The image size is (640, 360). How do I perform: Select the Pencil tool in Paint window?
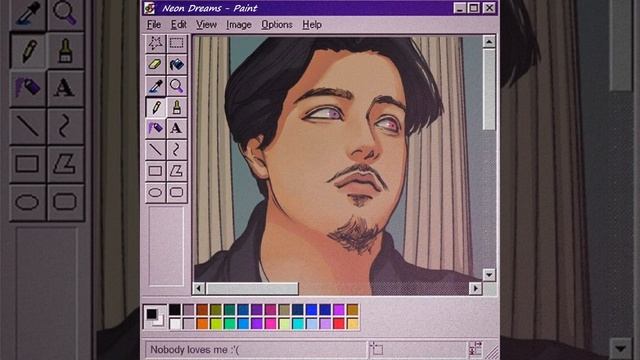[156, 107]
